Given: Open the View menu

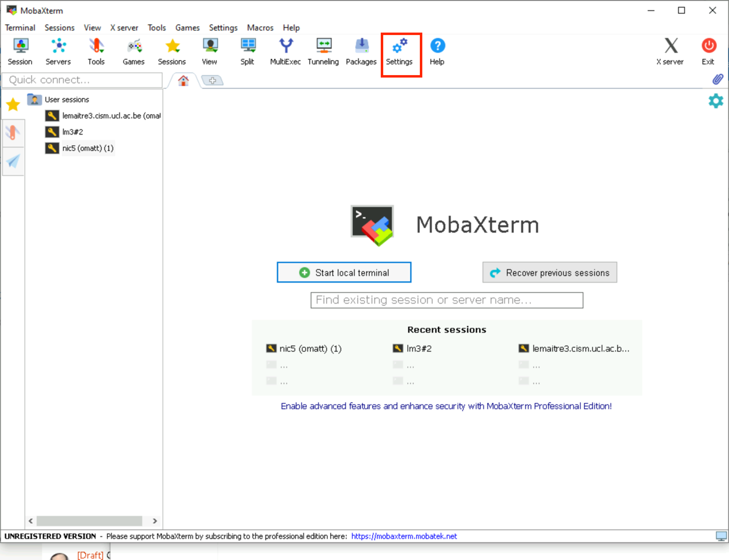Looking at the screenshot, I should tap(92, 27).
